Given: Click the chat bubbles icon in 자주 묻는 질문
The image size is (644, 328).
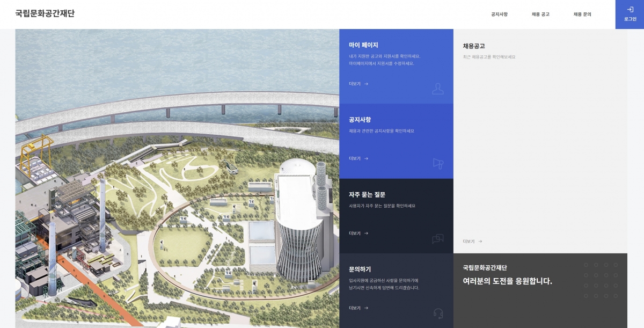Looking at the screenshot, I should [438, 239].
